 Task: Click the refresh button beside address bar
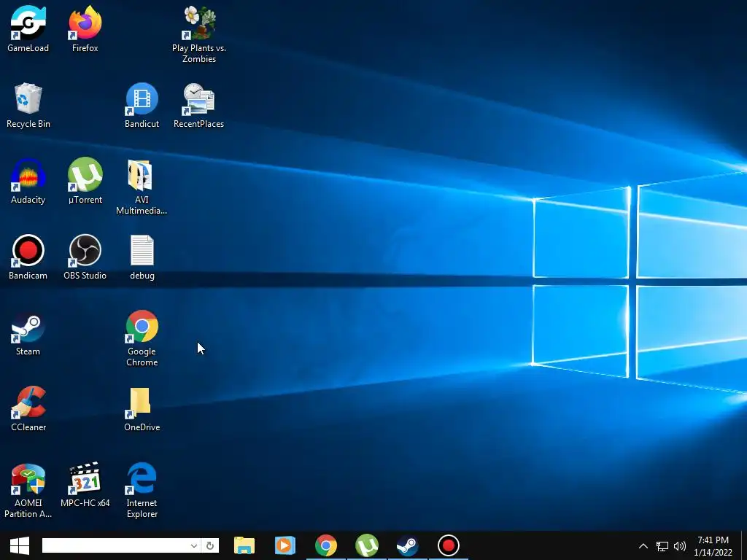[x=210, y=545]
